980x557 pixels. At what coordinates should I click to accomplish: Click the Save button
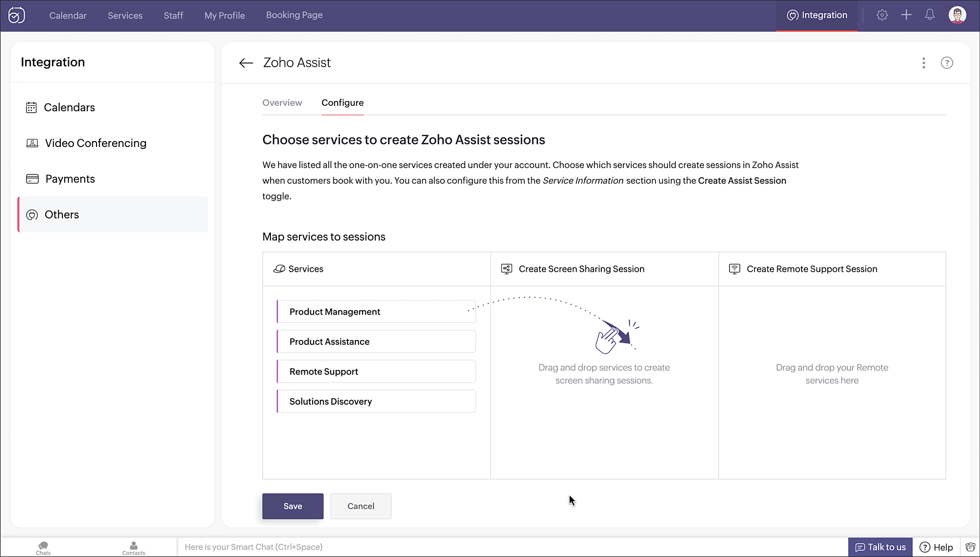(293, 506)
